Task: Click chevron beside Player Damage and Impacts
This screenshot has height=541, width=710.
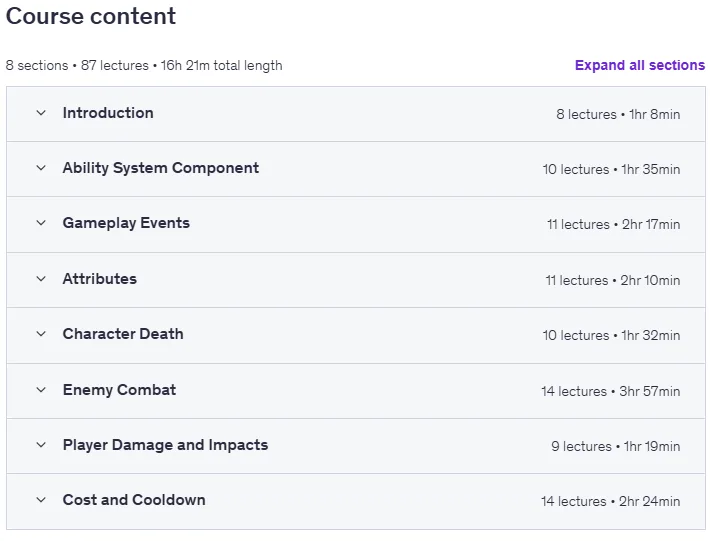Action: pyautogui.click(x=41, y=445)
